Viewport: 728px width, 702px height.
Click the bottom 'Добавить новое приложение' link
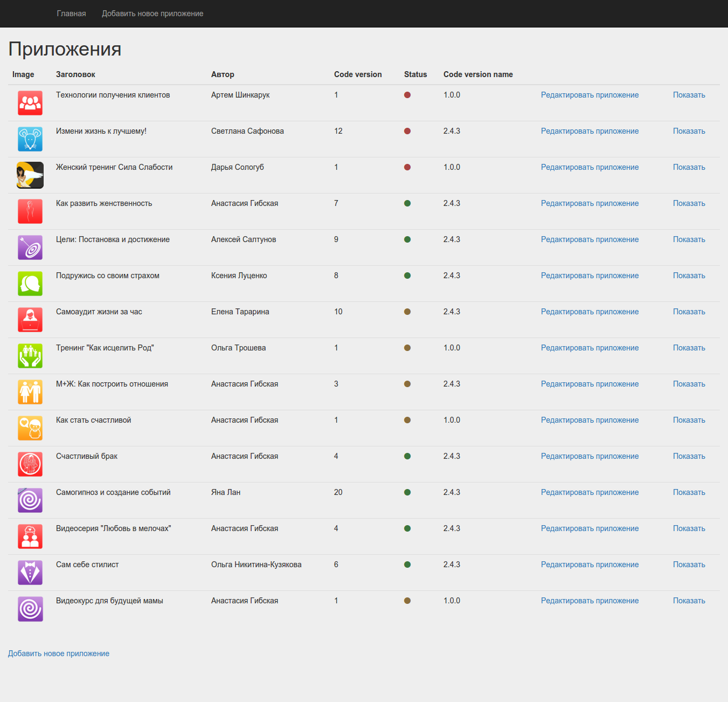59,653
